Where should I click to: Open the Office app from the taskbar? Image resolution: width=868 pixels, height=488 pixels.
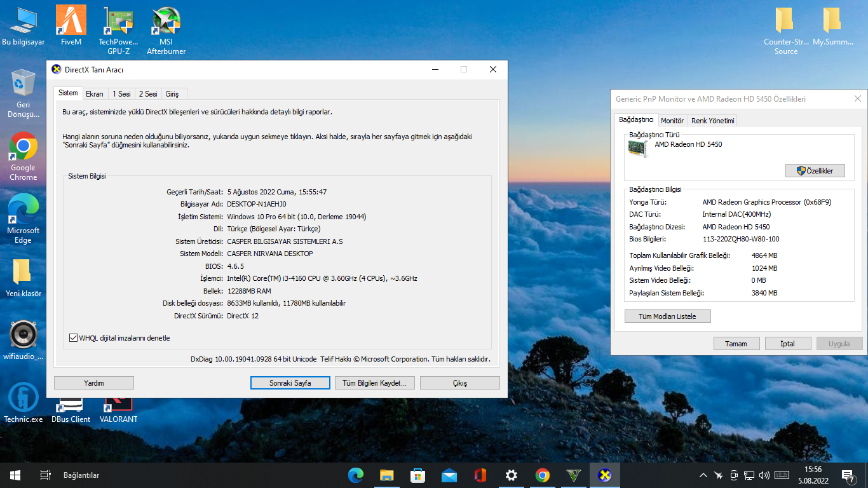click(x=480, y=475)
